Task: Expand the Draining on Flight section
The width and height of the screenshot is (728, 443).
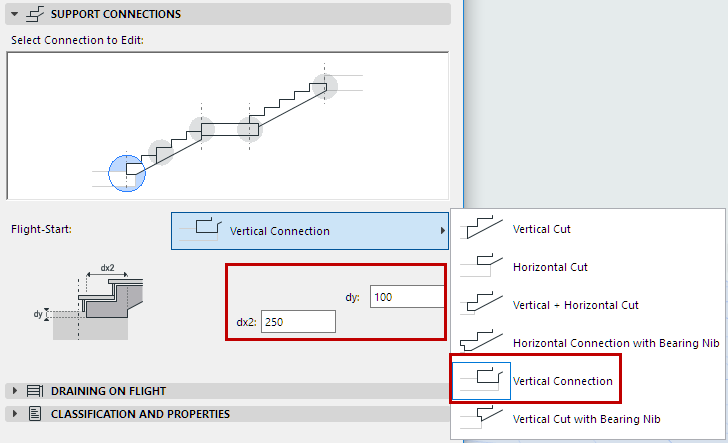Action: coord(14,391)
